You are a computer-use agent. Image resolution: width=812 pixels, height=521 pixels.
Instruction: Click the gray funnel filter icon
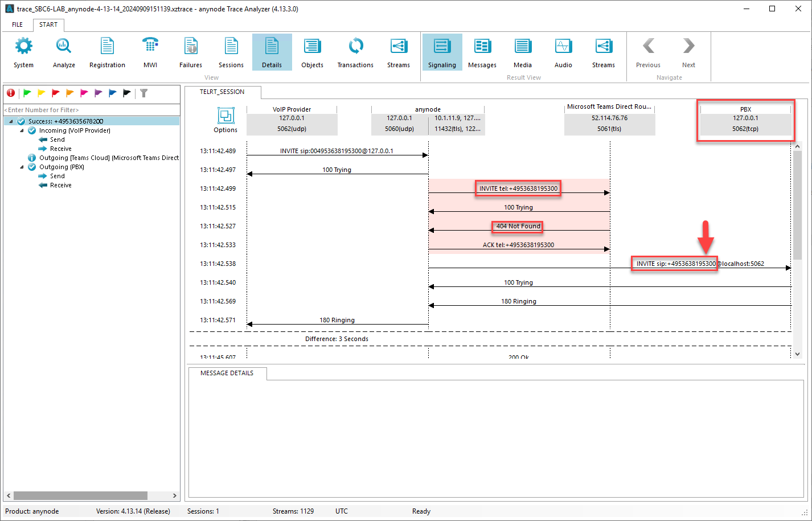tap(144, 93)
